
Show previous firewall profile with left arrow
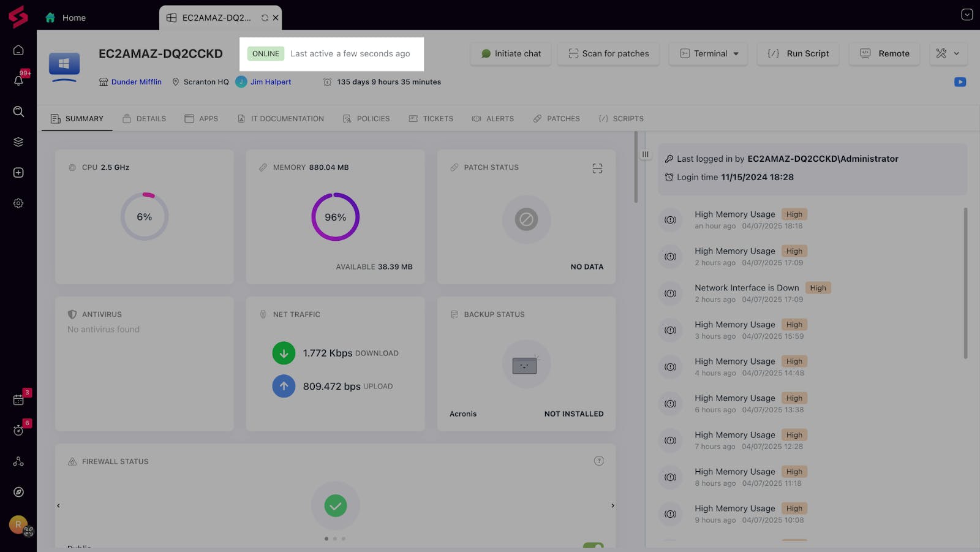[58, 505]
